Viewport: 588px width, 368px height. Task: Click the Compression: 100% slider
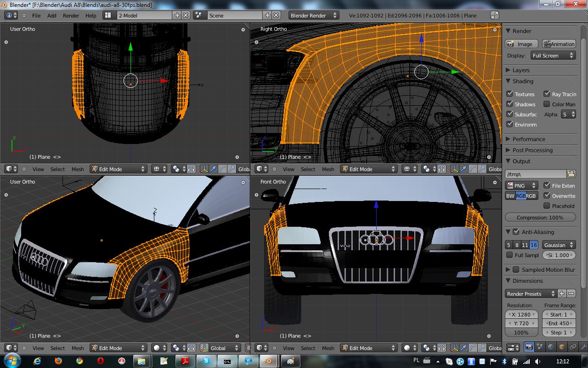[x=540, y=217]
